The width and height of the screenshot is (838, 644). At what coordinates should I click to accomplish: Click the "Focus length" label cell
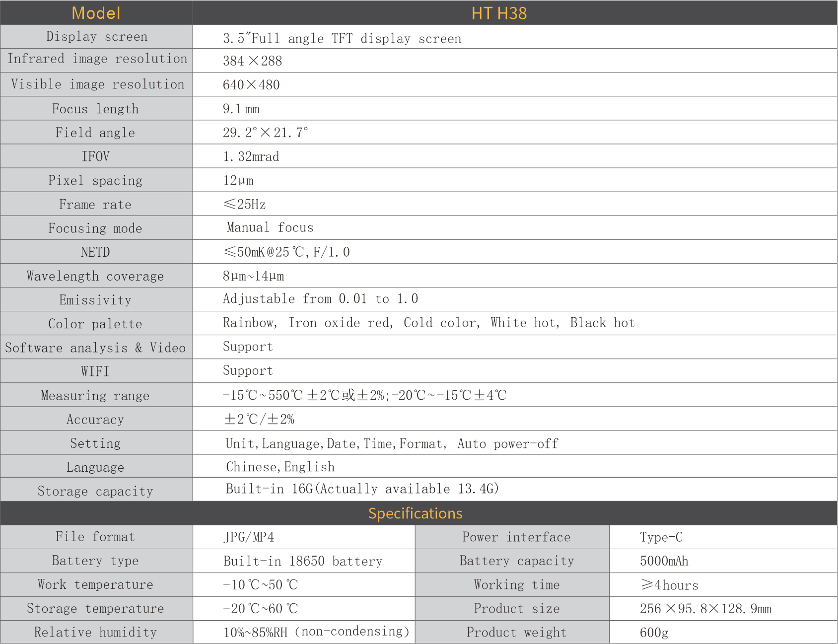tap(95, 109)
